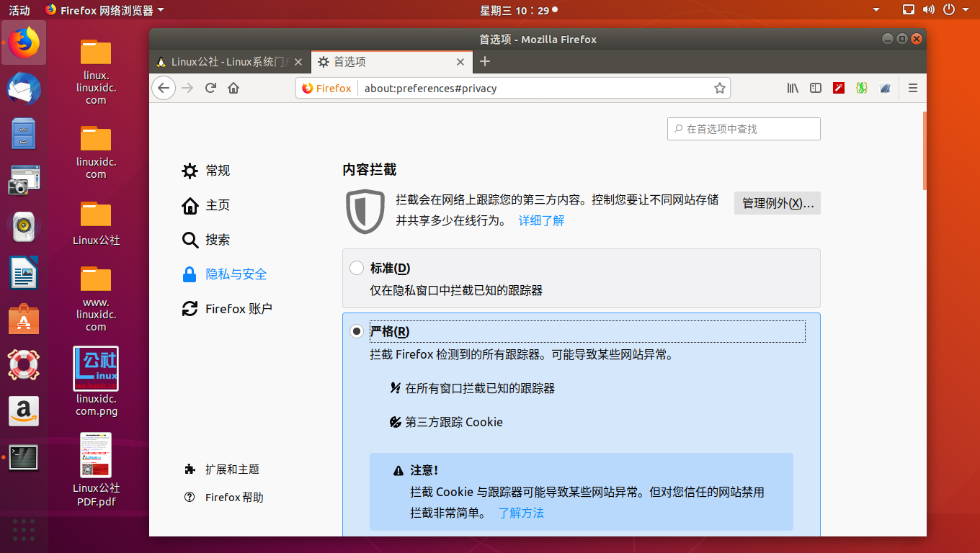Open the Library icon in the toolbar
The width and height of the screenshot is (980, 553).
(793, 88)
